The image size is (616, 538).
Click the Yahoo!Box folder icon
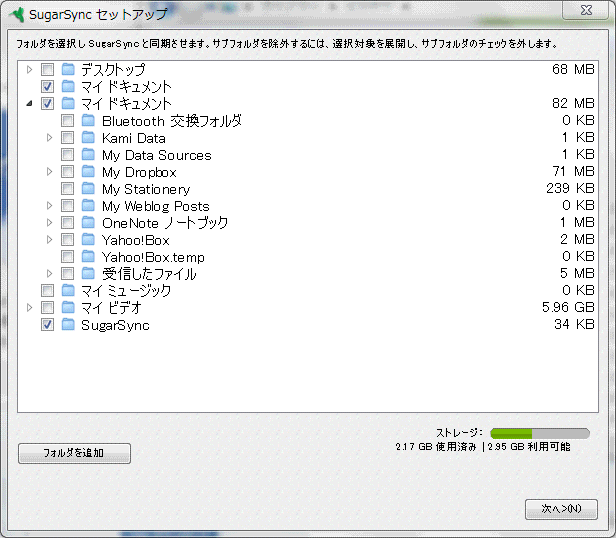tap(88, 239)
